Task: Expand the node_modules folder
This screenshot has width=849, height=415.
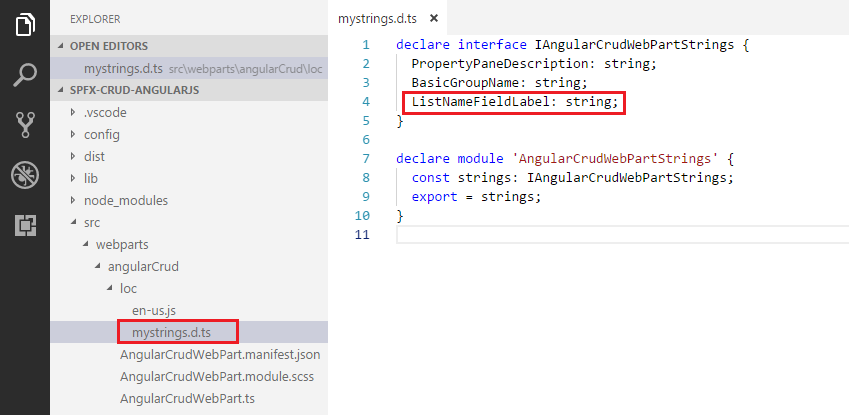Action: click(x=125, y=200)
